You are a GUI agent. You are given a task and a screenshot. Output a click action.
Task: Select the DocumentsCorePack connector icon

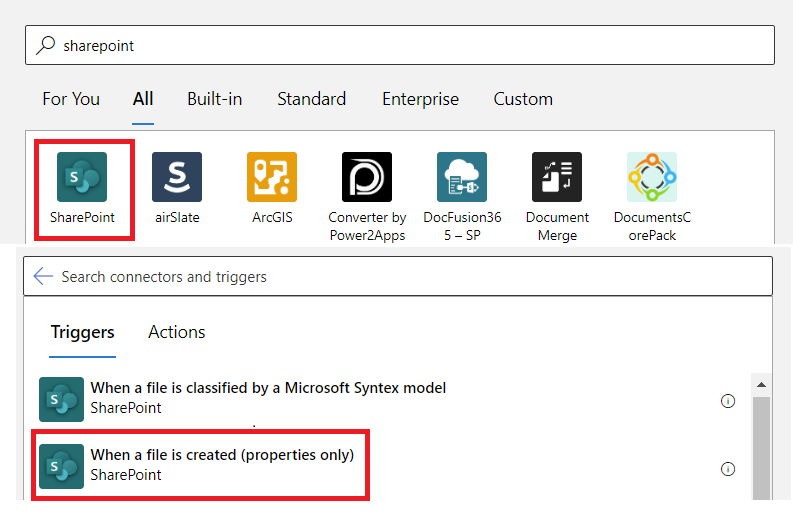[x=652, y=178]
